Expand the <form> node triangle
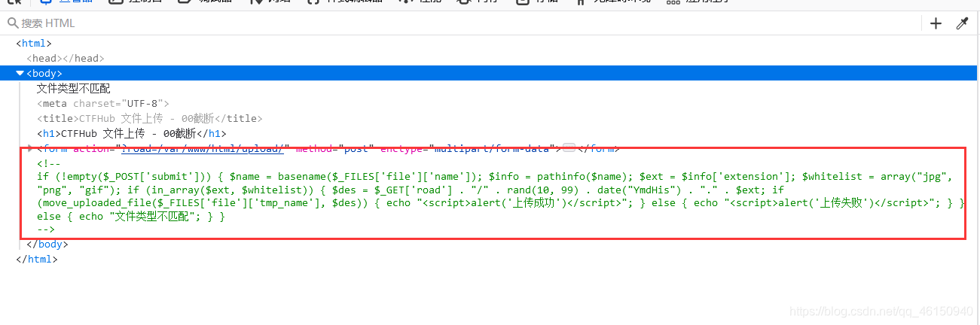Image resolution: width=980 pixels, height=325 pixels. (30, 148)
